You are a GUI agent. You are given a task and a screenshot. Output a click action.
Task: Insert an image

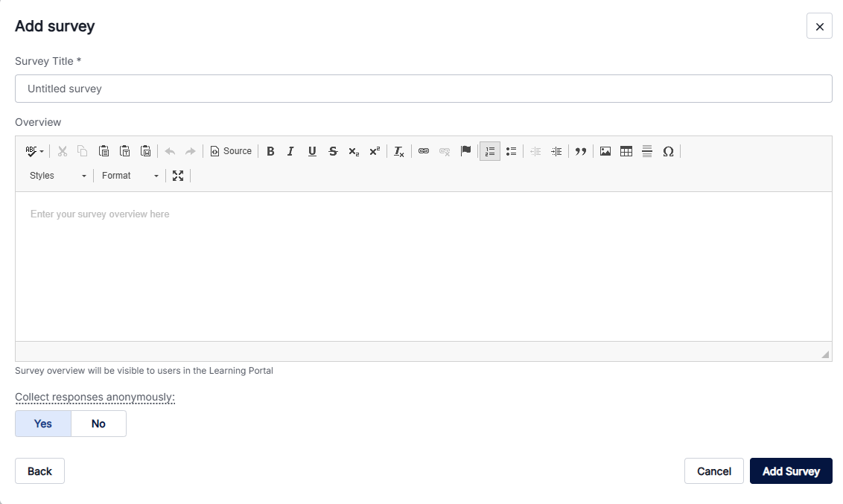tap(605, 152)
